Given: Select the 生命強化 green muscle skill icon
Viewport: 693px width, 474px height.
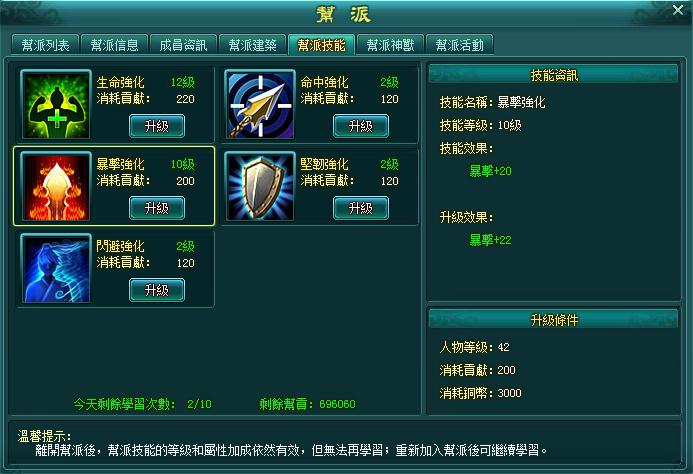Looking at the screenshot, I should coord(56,104).
